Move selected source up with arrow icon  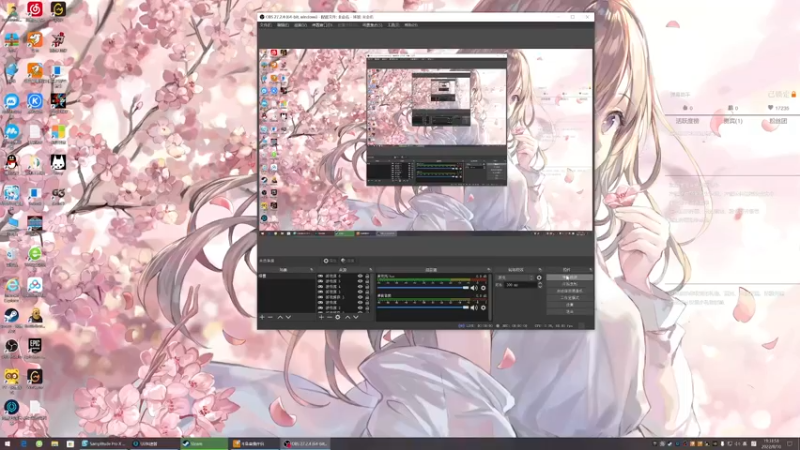tap(347, 317)
